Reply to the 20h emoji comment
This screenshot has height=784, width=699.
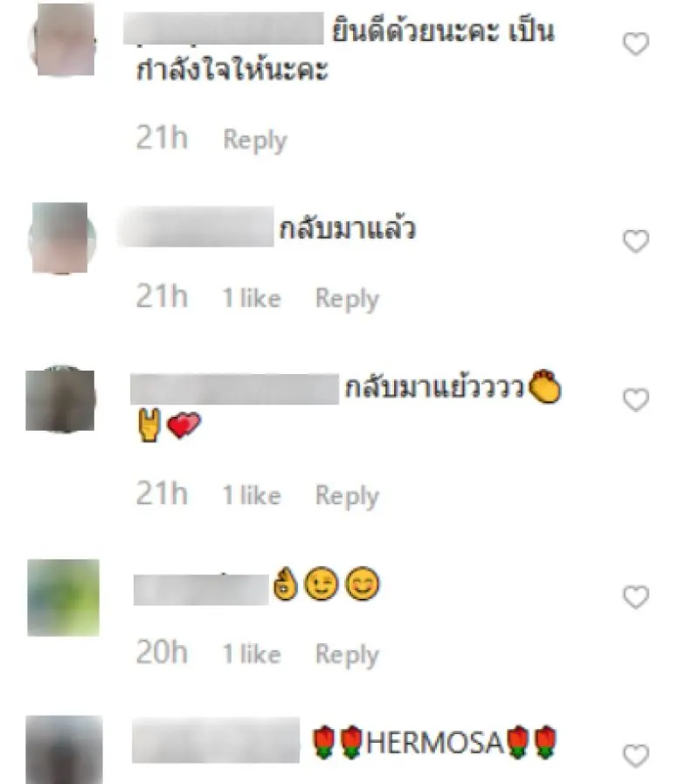[347, 655]
